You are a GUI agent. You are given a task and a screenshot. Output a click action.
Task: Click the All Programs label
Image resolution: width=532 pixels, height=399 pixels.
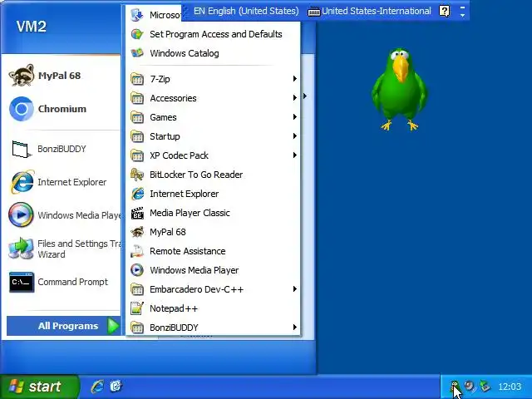(68, 326)
